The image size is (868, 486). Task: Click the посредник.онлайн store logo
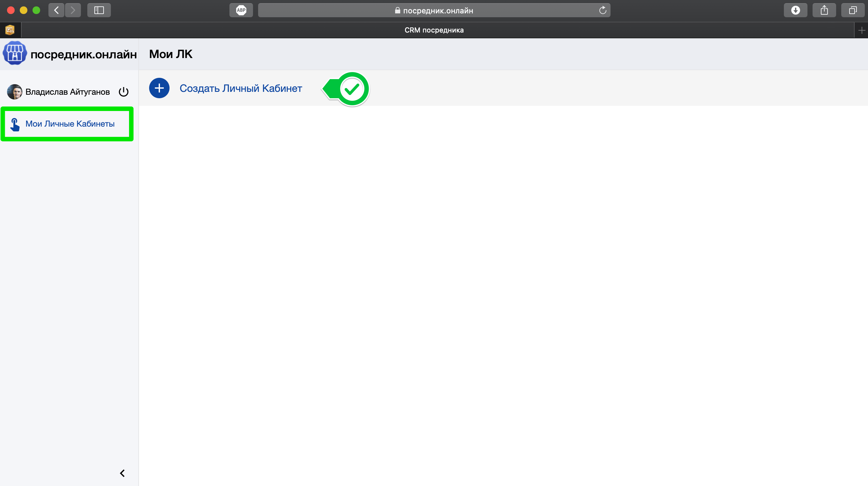tap(14, 53)
